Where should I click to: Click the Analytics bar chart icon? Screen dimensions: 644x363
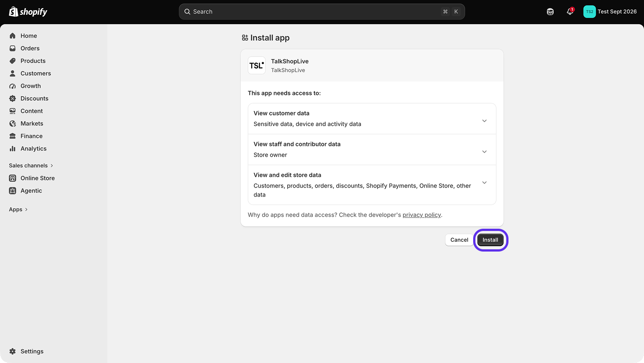(13, 149)
